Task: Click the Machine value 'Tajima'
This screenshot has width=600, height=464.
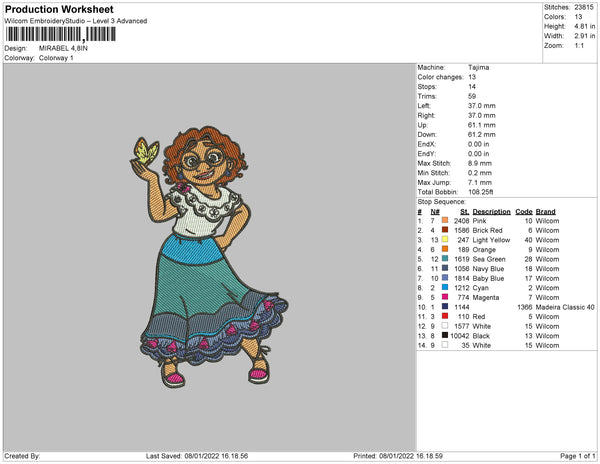Action: tap(478, 67)
